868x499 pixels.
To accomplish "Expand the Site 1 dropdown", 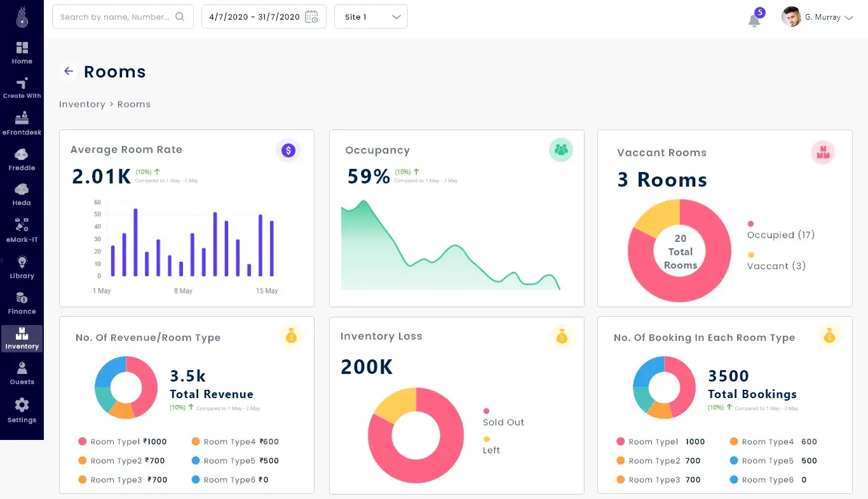I will pyautogui.click(x=371, y=17).
